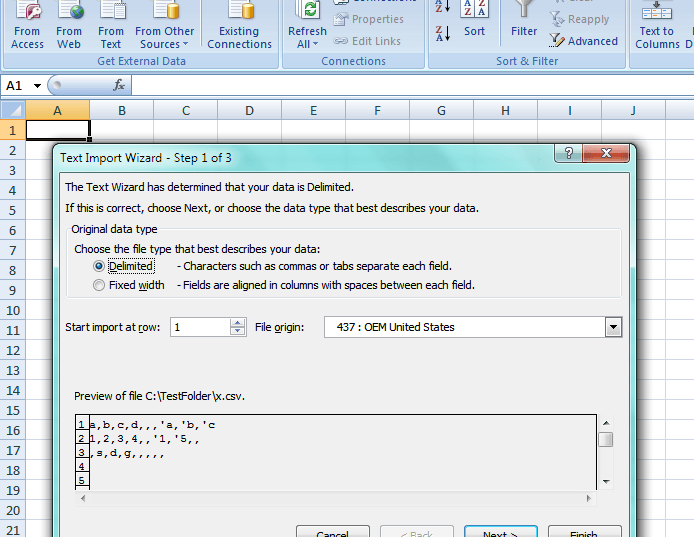Click the Next button in wizard
Viewport: 694px width, 537px height.
501,532
